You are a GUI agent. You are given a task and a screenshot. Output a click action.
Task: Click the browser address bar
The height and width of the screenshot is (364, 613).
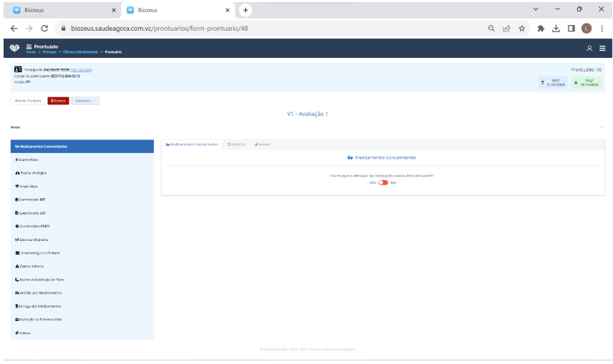pyautogui.click(x=272, y=29)
